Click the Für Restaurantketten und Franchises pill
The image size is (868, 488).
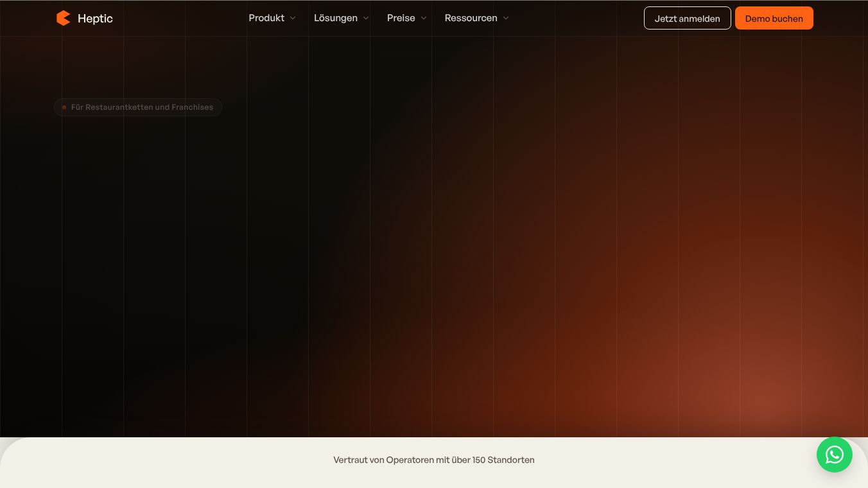(x=138, y=107)
